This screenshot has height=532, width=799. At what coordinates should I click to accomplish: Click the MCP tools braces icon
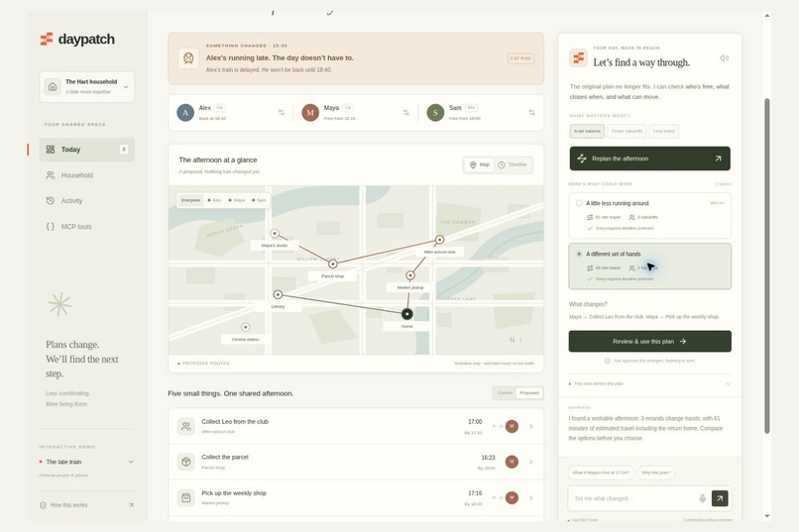[x=50, y=227]
